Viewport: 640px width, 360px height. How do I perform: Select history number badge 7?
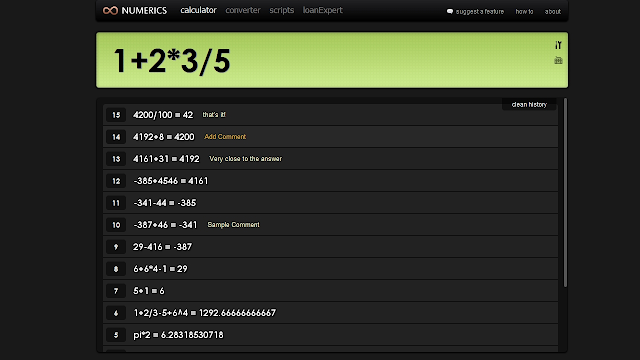(116, 291)
